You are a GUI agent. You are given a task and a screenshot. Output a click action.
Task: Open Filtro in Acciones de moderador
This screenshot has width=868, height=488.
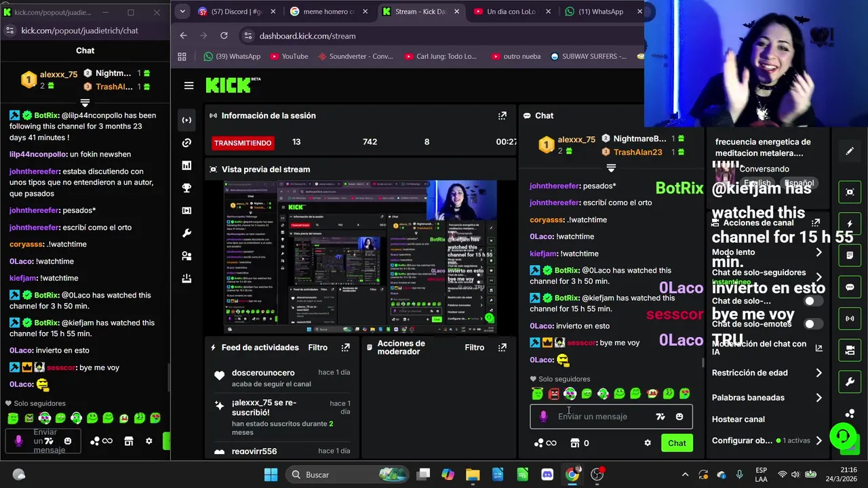pos(475,348)
